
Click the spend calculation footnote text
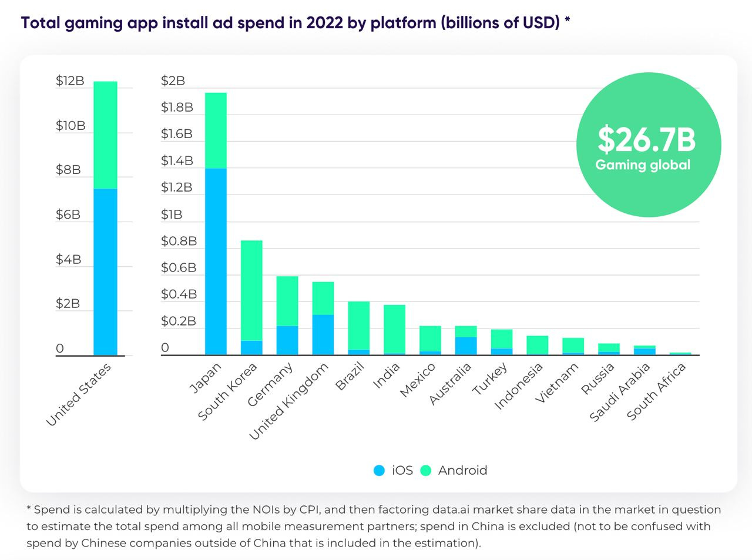374,527
